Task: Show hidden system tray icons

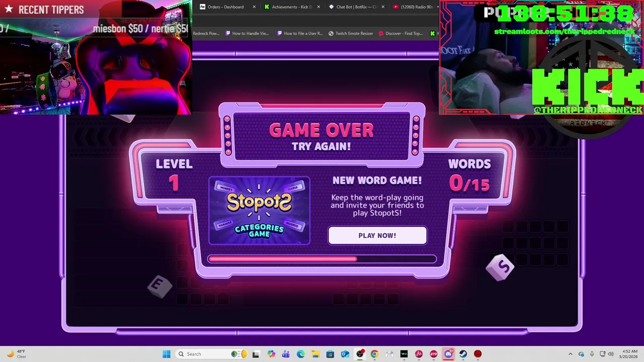Action: point(571,354)
